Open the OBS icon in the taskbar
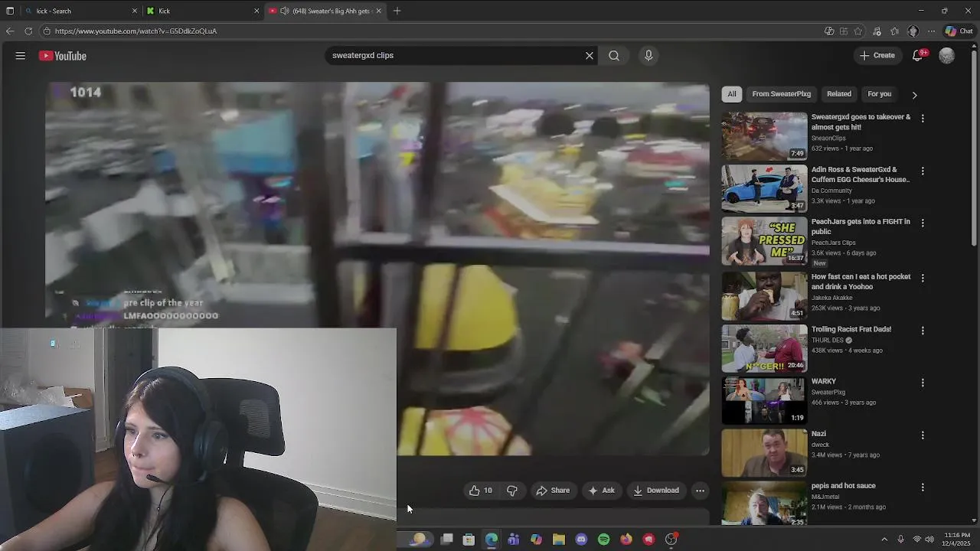The image size is (980, 551). click(x=671, y=540)
